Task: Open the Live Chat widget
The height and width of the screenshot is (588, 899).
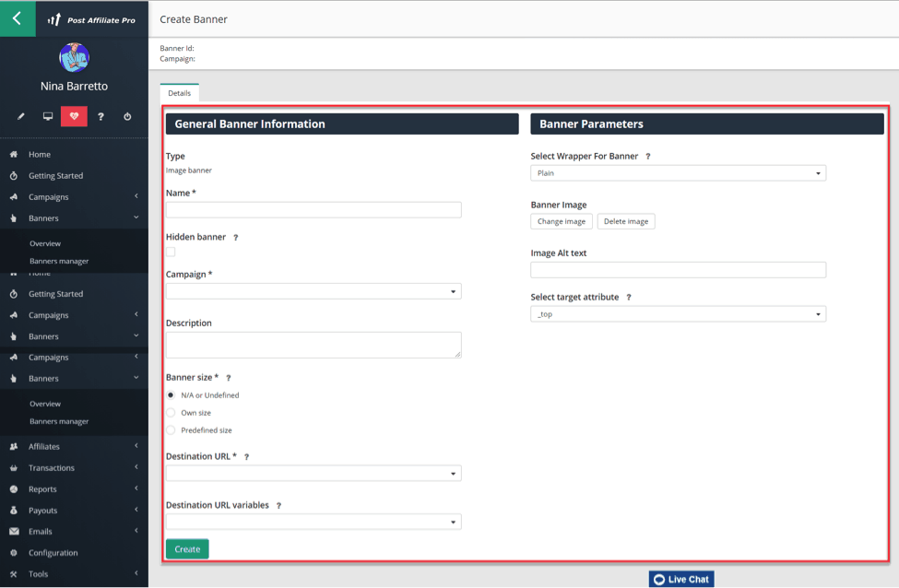Action: click(681, 579)
